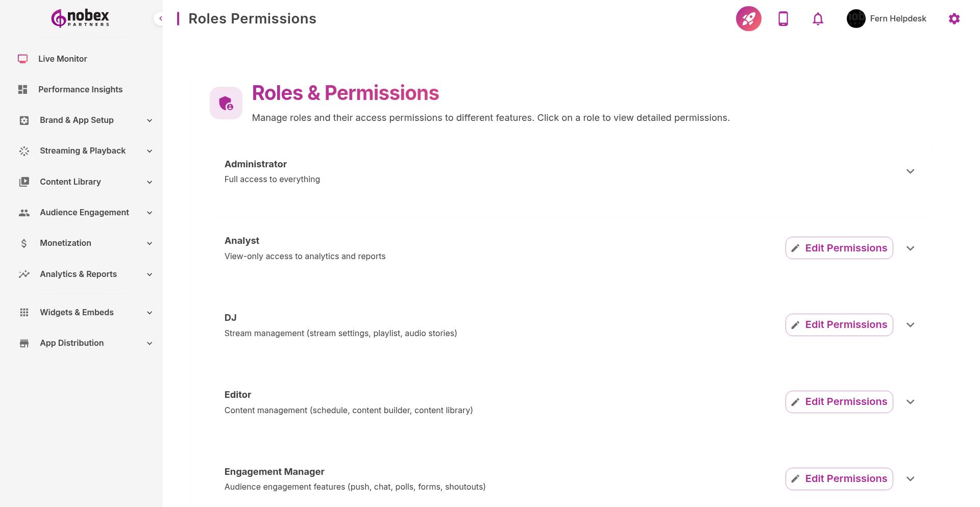The width and height of the screenshot is (980, 507).
Task: Expand the Brand & App Setup section
Action: pyautogui.click(x=77, y=120)
